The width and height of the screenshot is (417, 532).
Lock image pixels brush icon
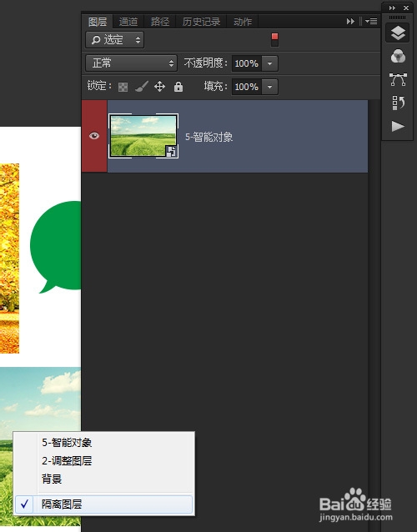point(142,87)
